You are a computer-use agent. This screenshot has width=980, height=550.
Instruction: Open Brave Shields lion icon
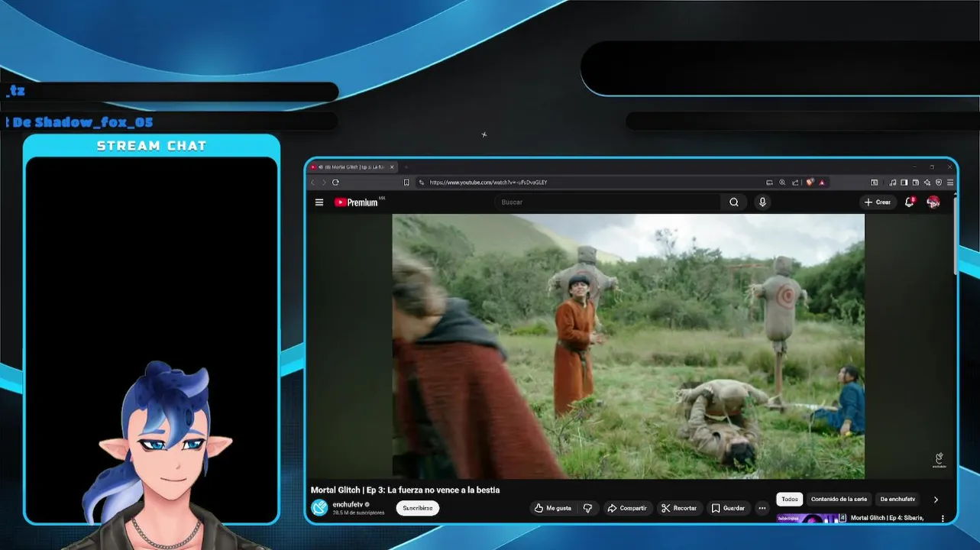click(810, 183)
